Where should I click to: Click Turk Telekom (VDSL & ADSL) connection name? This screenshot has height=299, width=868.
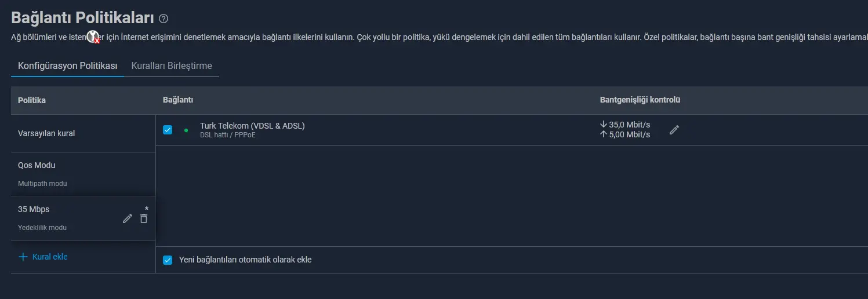pos(252,125)
